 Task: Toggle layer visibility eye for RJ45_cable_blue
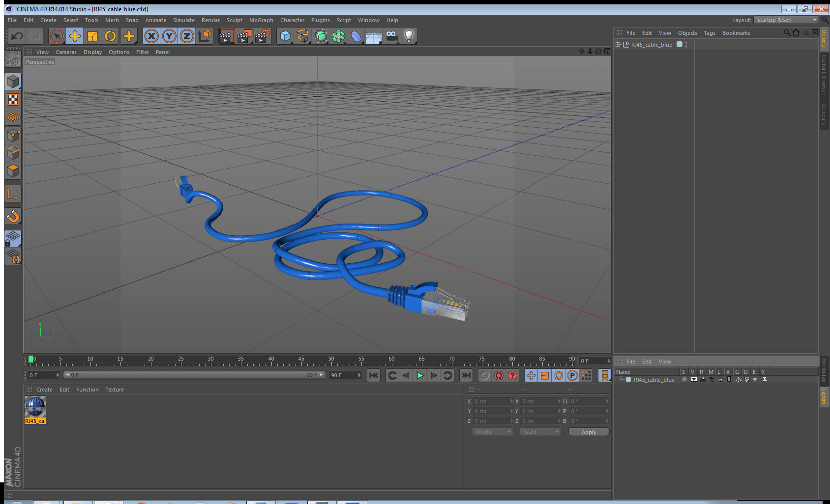click(693, 379)
